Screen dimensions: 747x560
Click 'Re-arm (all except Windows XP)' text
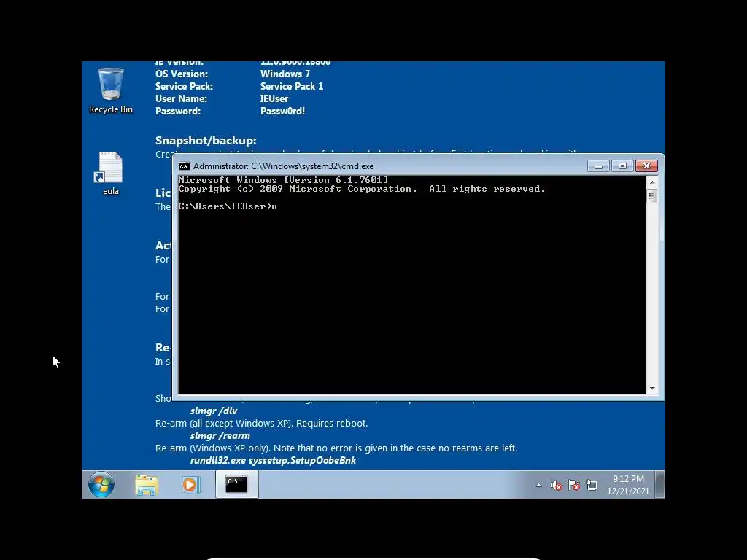pyautogui.click(x=262, y=423)
